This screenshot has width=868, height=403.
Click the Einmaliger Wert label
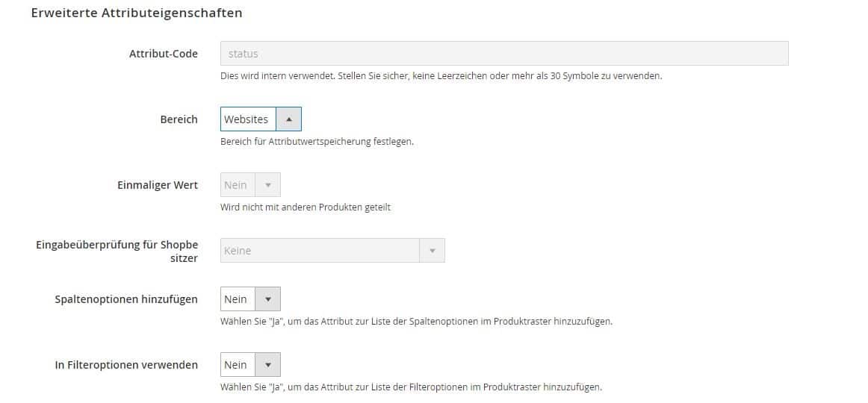tap(157, 185)
